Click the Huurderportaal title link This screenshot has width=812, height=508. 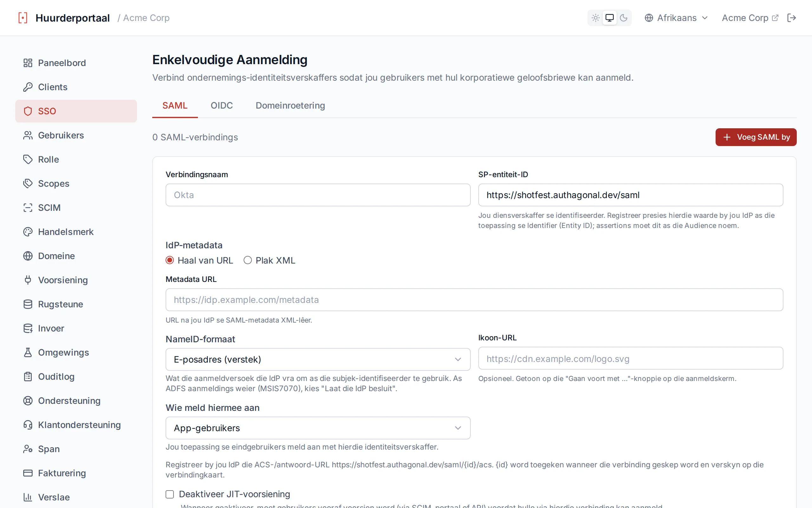[x=72, y=18]
